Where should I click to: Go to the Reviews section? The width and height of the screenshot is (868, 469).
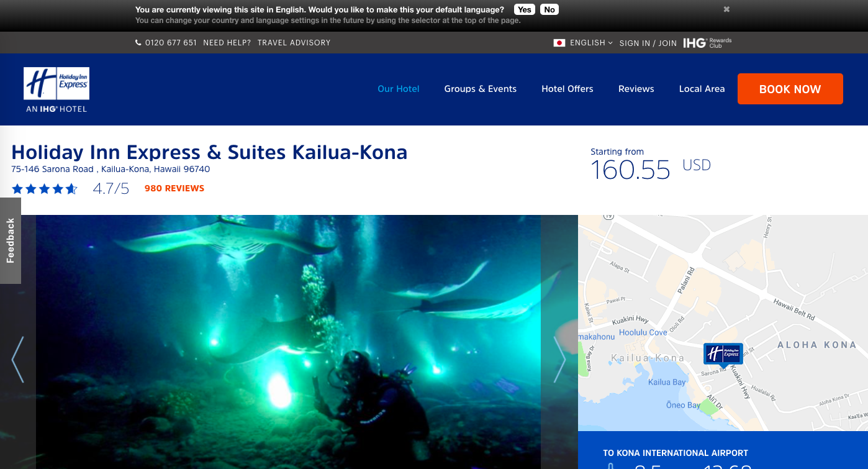636,89
